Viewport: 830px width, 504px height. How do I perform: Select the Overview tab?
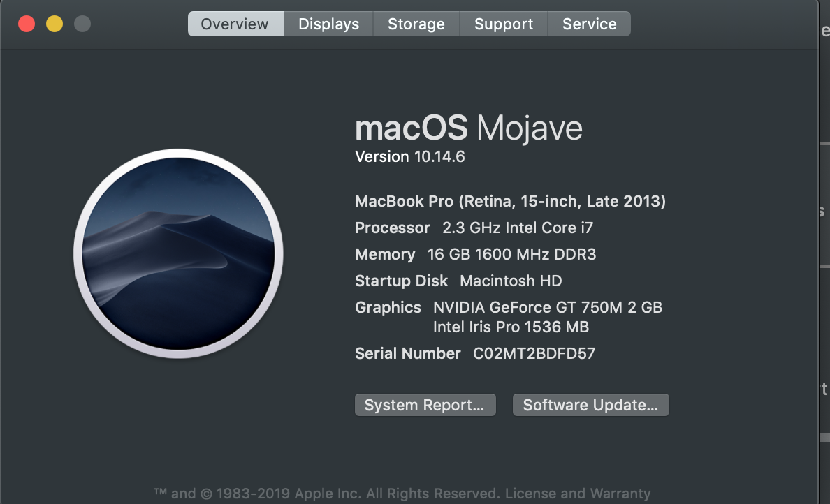point(235,23)
